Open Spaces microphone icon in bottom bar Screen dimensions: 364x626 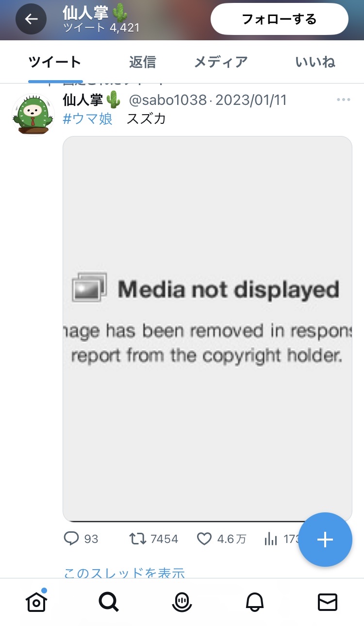click(x=182, y=602)
